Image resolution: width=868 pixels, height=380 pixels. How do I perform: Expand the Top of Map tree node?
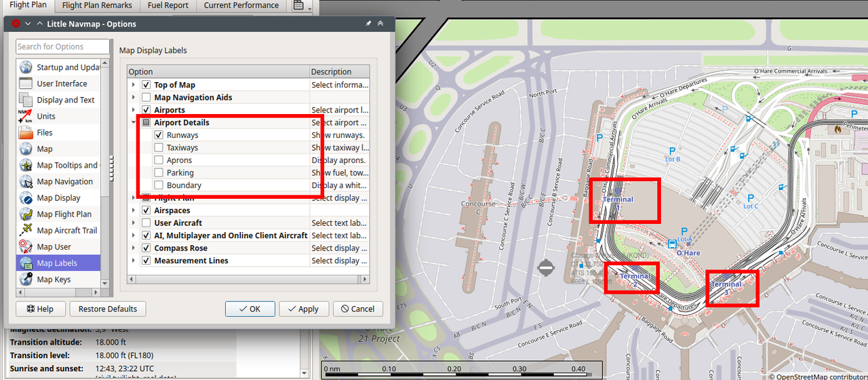click(133, 85)
